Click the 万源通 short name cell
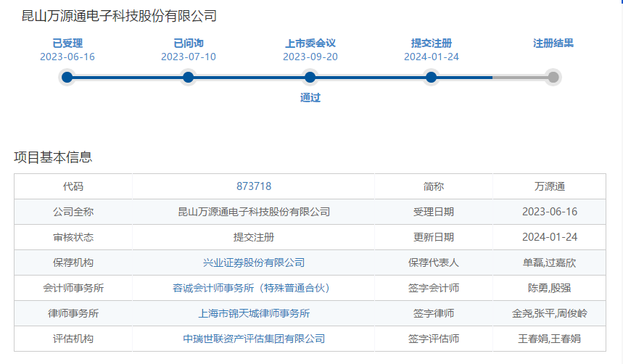 point(549,186)
